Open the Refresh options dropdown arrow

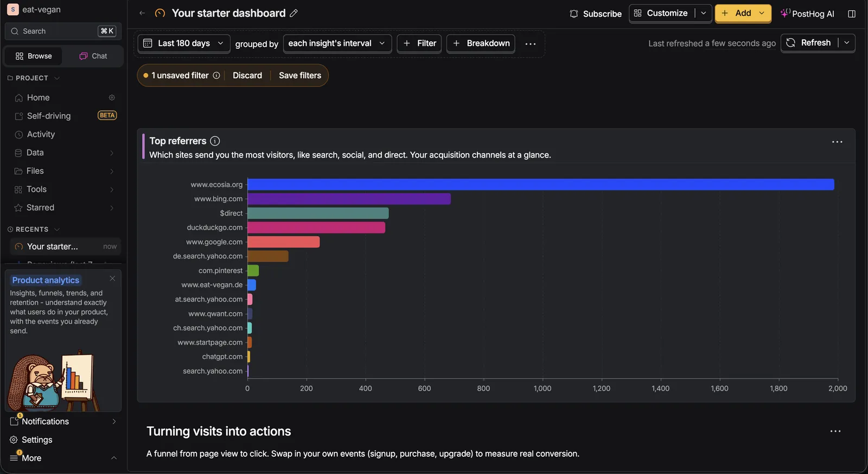click(847, 43)
